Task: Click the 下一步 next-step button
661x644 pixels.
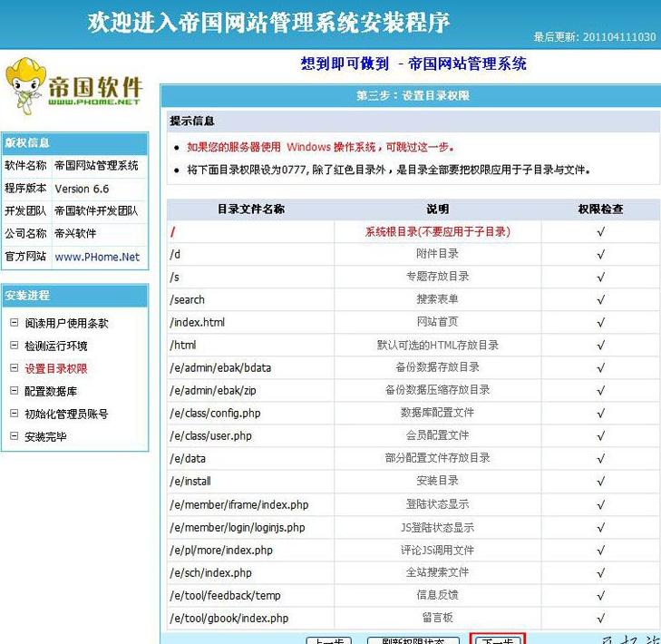Action: (x=498, y=639)
